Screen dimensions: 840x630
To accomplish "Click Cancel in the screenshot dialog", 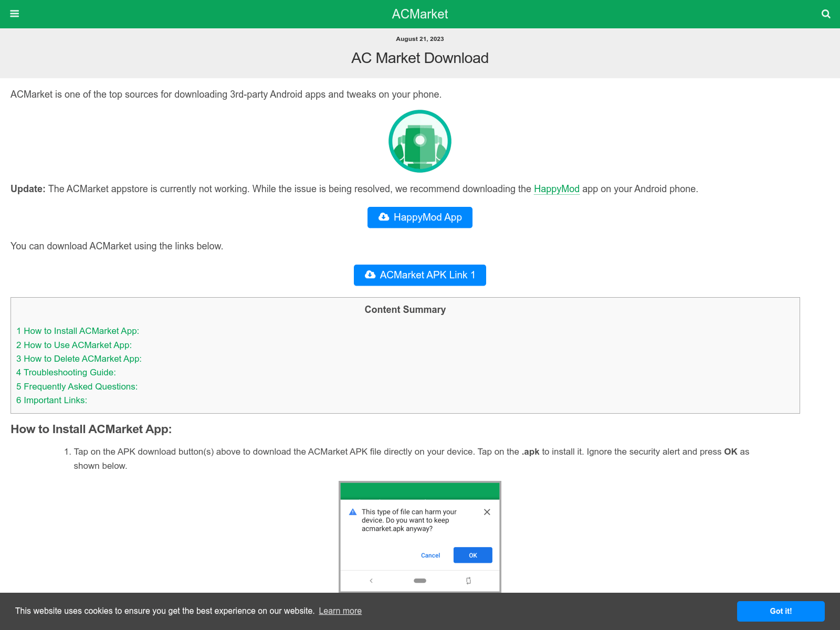I will 430,555.
